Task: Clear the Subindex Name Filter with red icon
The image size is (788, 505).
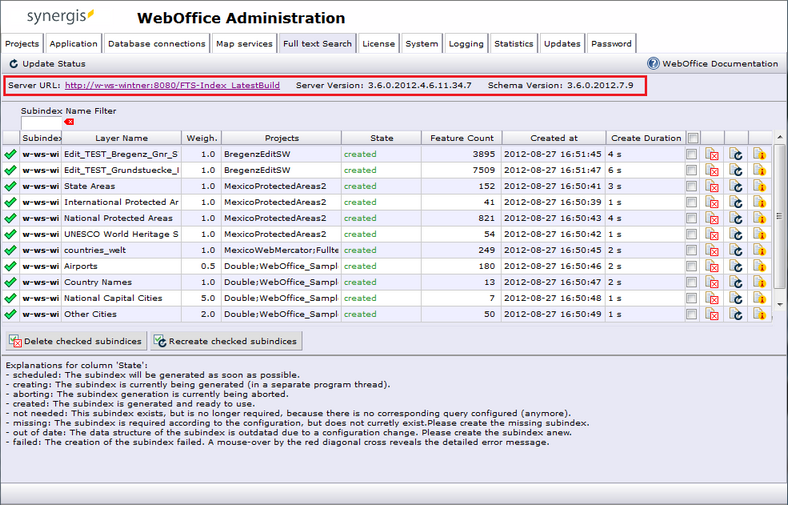Action: coord(69,122)
